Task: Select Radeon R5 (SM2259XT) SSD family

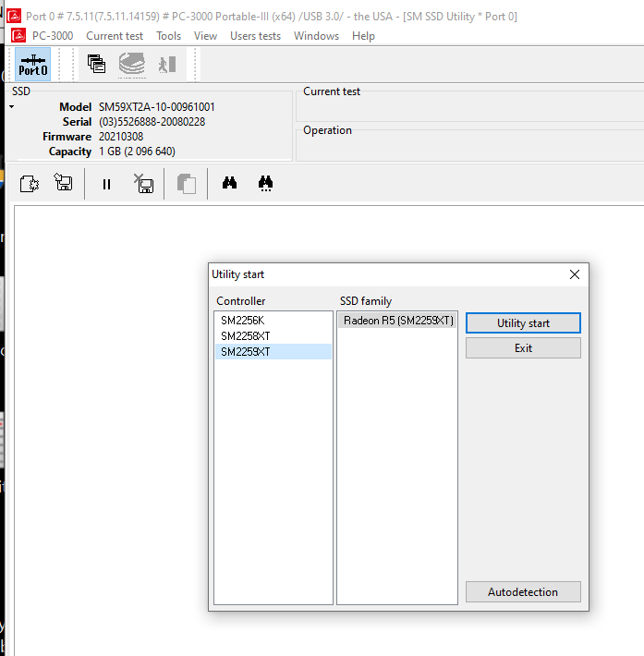Action: coord(397,321)
